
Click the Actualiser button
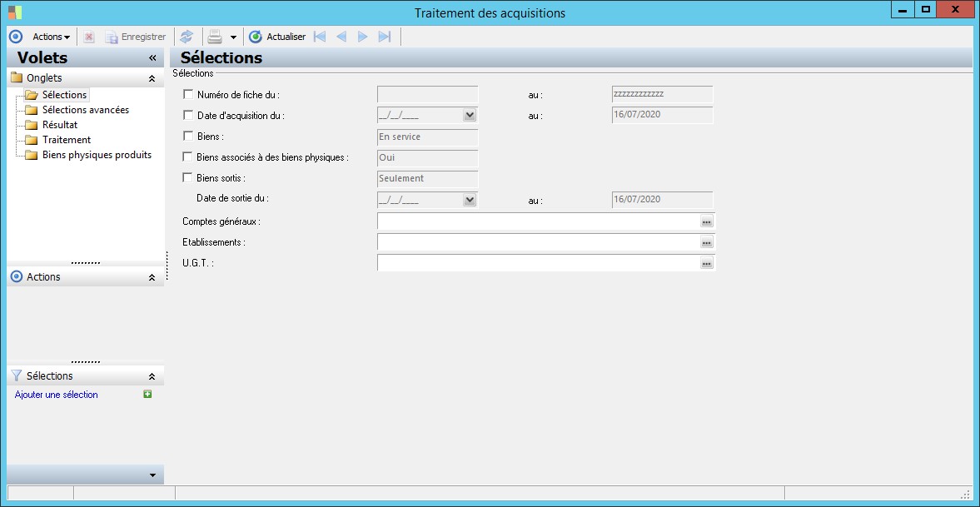pos(277,37)
